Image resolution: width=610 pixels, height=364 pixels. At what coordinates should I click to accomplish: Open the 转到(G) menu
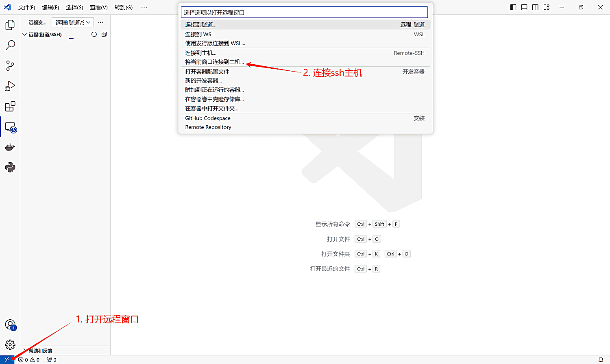(x=123, y=7)
